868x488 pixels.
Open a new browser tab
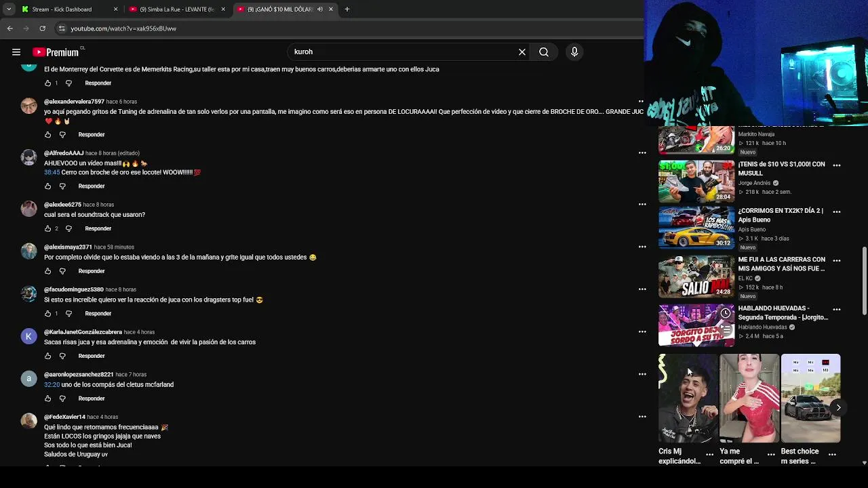347,9
